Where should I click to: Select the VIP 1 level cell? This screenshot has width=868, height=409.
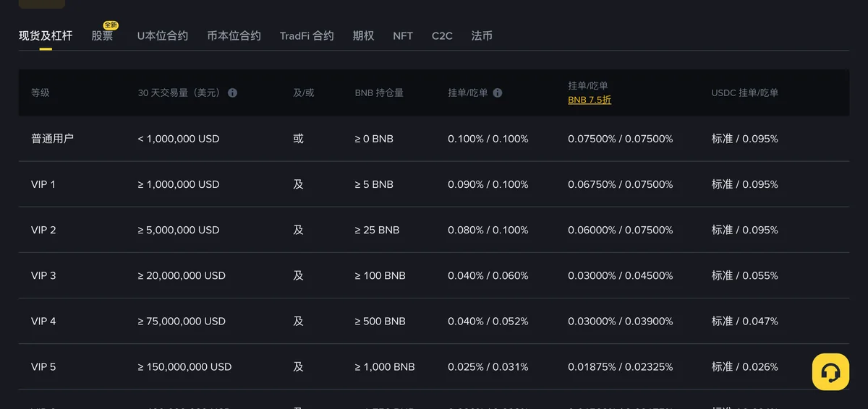click(43, 184)
